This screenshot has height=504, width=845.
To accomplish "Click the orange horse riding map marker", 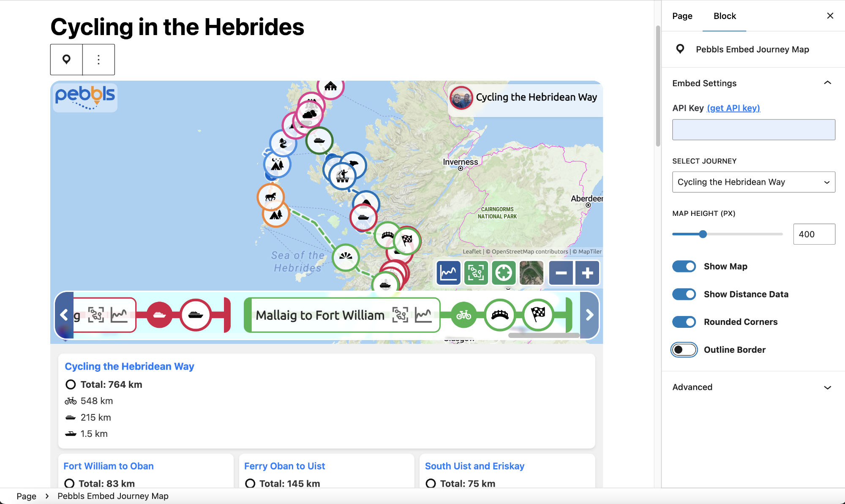I will [270, 197].
